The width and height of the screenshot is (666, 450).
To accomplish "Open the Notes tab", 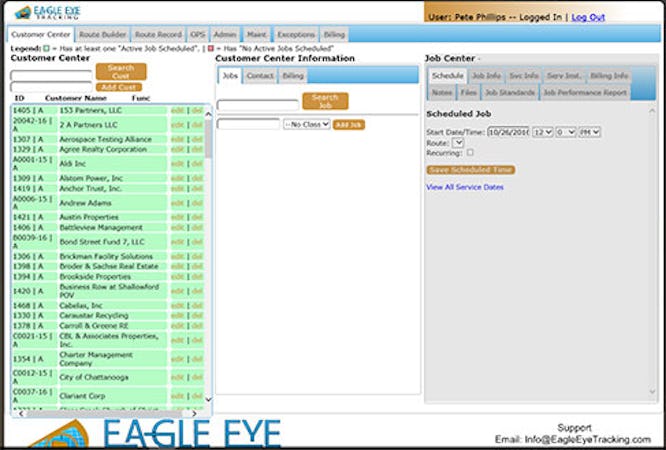I will [442, 92].
